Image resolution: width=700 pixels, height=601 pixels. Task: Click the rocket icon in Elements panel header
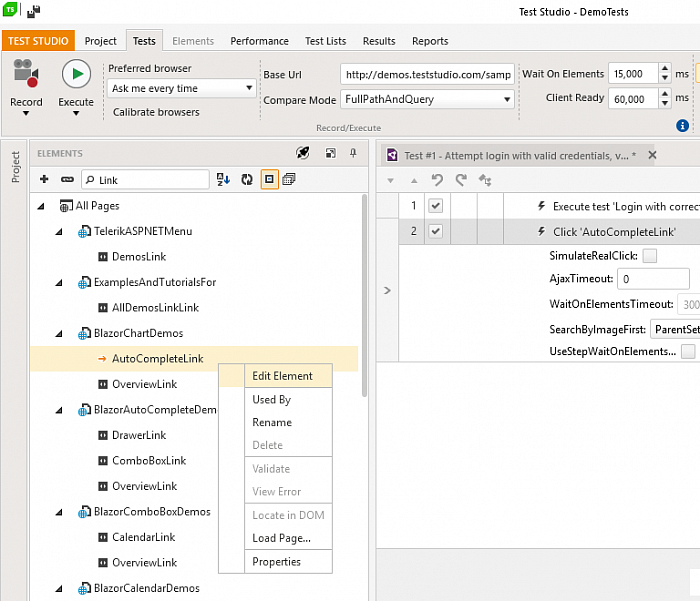tap(303, 153)
